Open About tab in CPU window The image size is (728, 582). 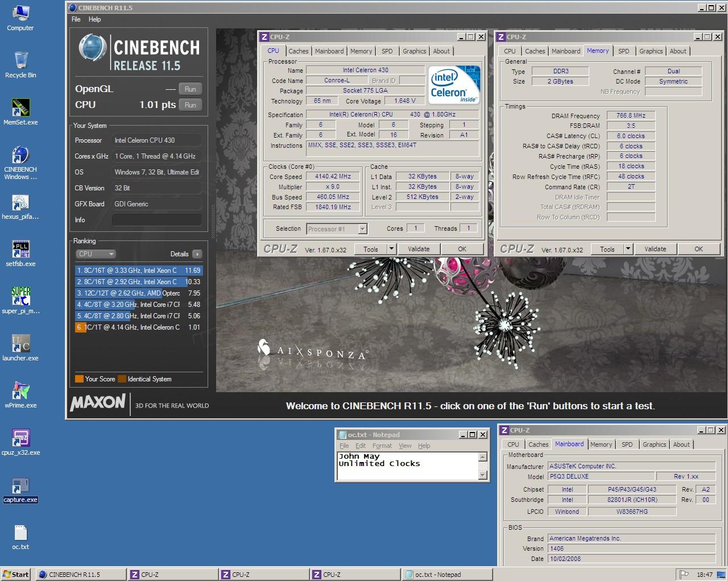pos(441,51)
